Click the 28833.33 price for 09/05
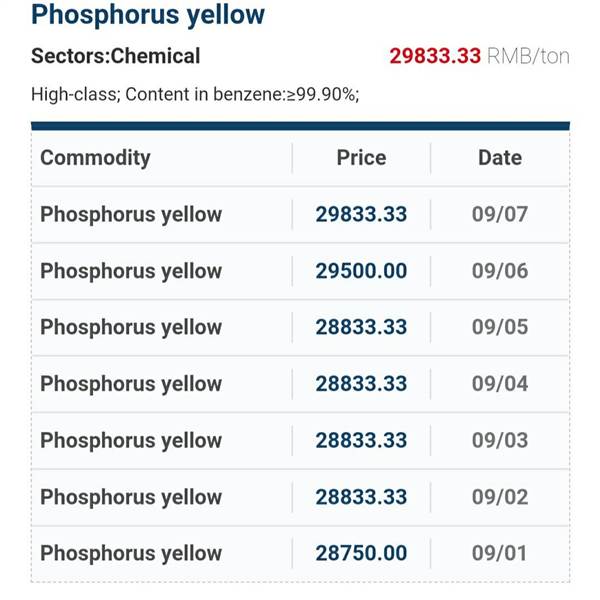This screenshot has height=600, width=600. coord(361,327)
